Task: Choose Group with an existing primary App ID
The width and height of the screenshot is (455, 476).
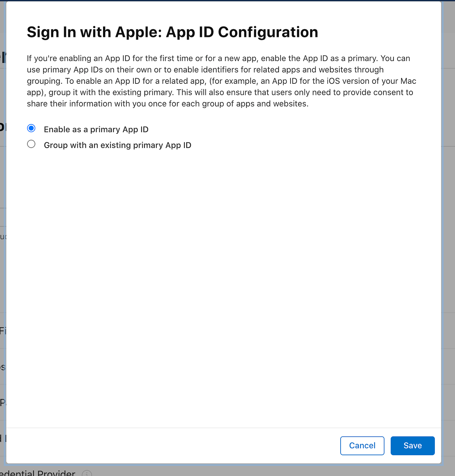Action: click(31, 144)
